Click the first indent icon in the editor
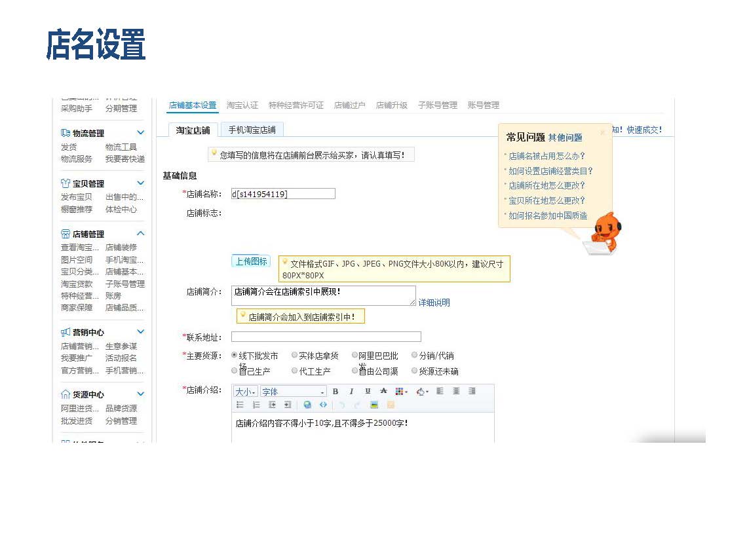 click(272, 405)
